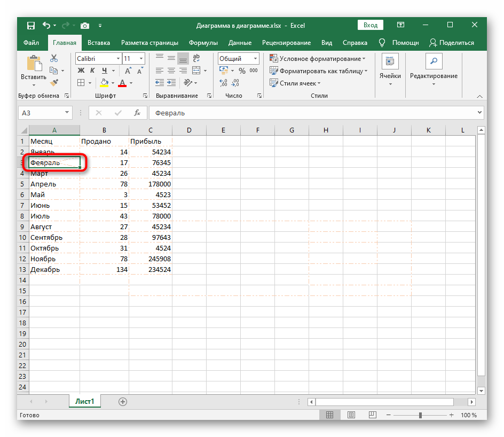Viewport: 504px width, 437px height.
Task: Click the wrap text icon
Action: [196, 59]
